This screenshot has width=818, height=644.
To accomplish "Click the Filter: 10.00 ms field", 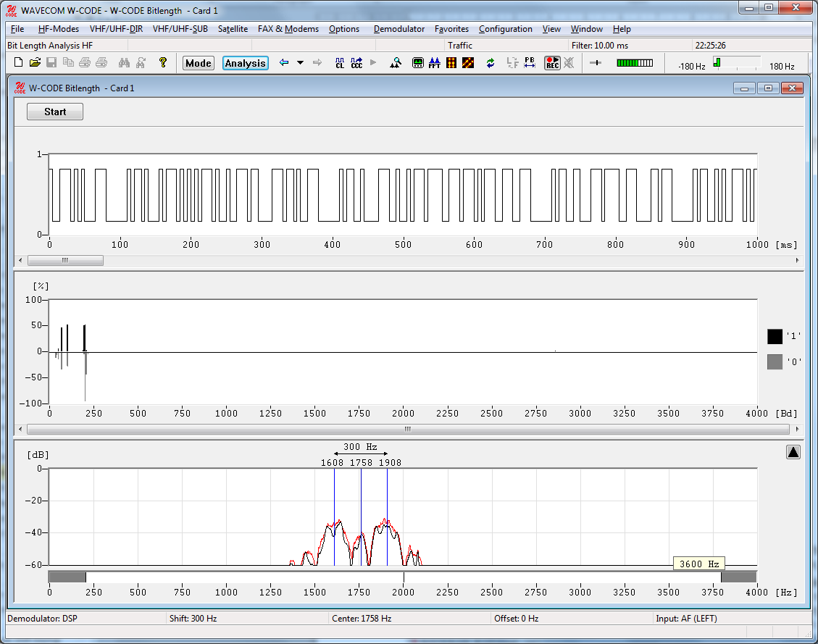I will pyautogui.click(x=629, y=46).
